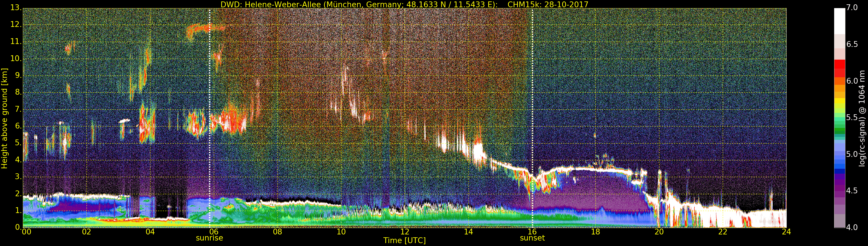Click the 24 tick at the axis end
868x246 pixels.
click(x=786, y=232)
